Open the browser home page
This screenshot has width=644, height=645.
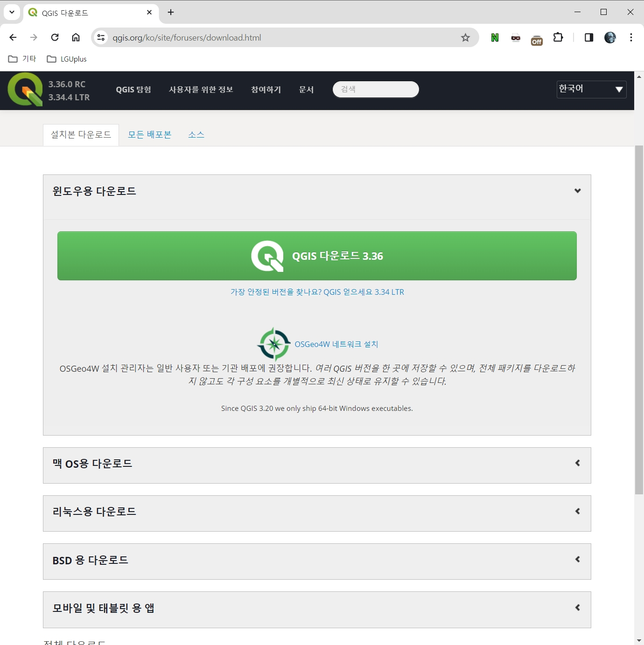pyautogui.click(x=76, y=37)
